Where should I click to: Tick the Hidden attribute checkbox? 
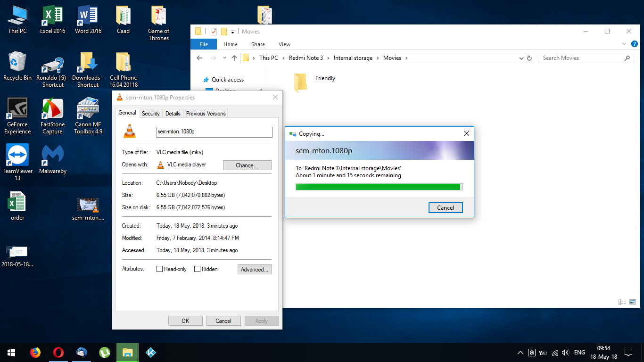[x=198, y=269]
